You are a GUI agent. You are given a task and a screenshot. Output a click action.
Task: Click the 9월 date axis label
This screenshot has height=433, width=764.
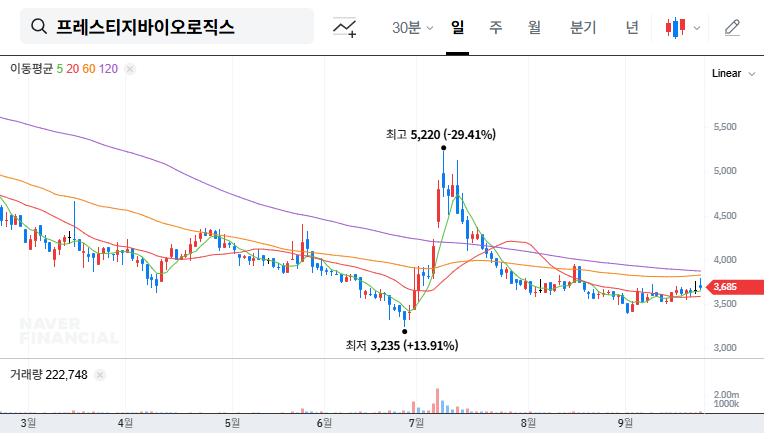pos(625,423)
